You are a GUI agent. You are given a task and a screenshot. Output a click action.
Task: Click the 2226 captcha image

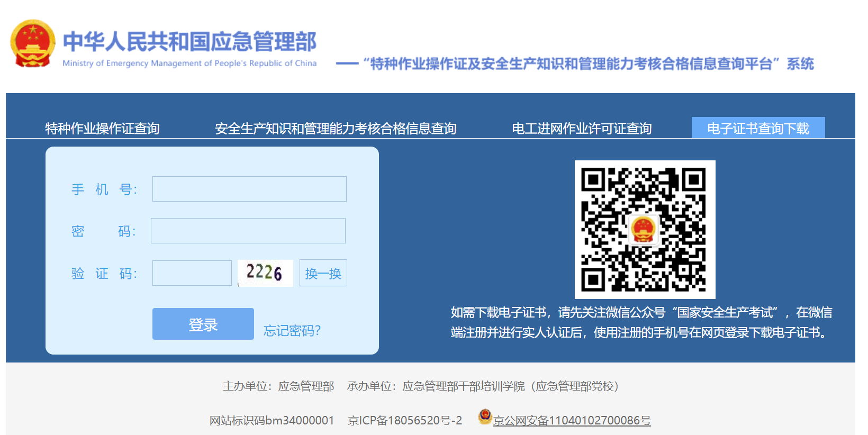tap(265, 273)
